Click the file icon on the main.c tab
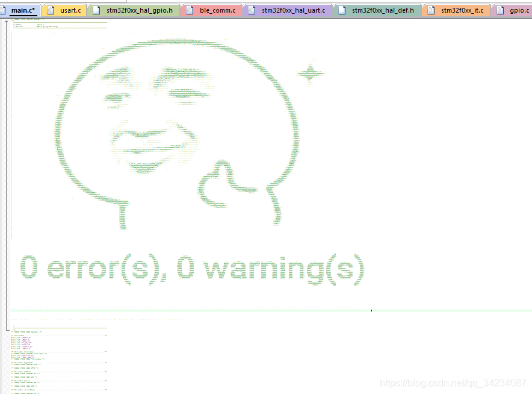The width and height of the screenshot is (532, 394). tap(6, 10)
